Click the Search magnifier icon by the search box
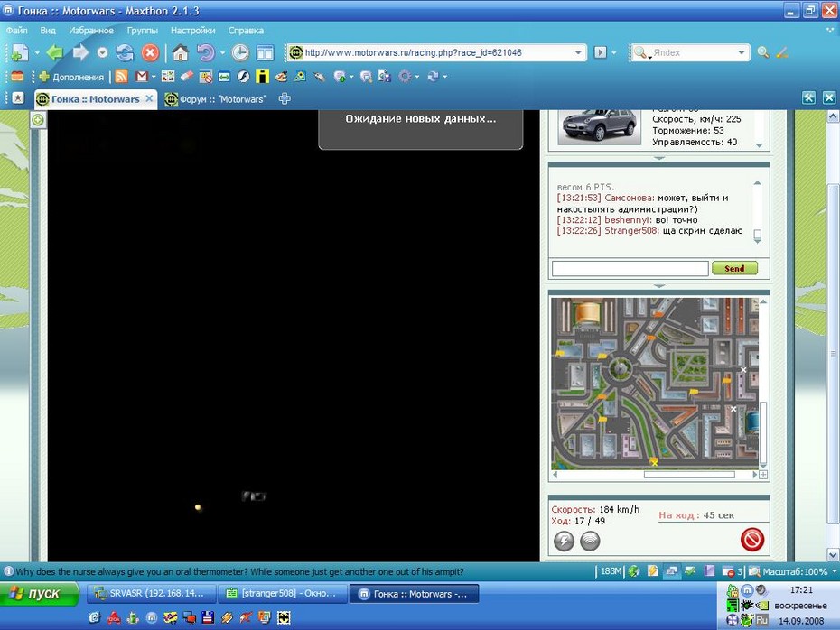This screenshot has height=630, width=840. pos(763,52)
